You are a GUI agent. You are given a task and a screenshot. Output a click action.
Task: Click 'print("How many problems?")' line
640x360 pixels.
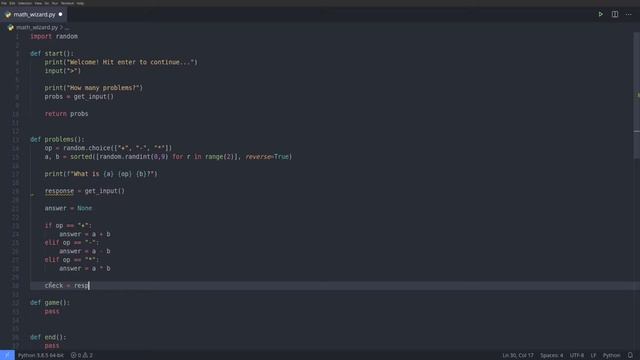click(94, 88)
